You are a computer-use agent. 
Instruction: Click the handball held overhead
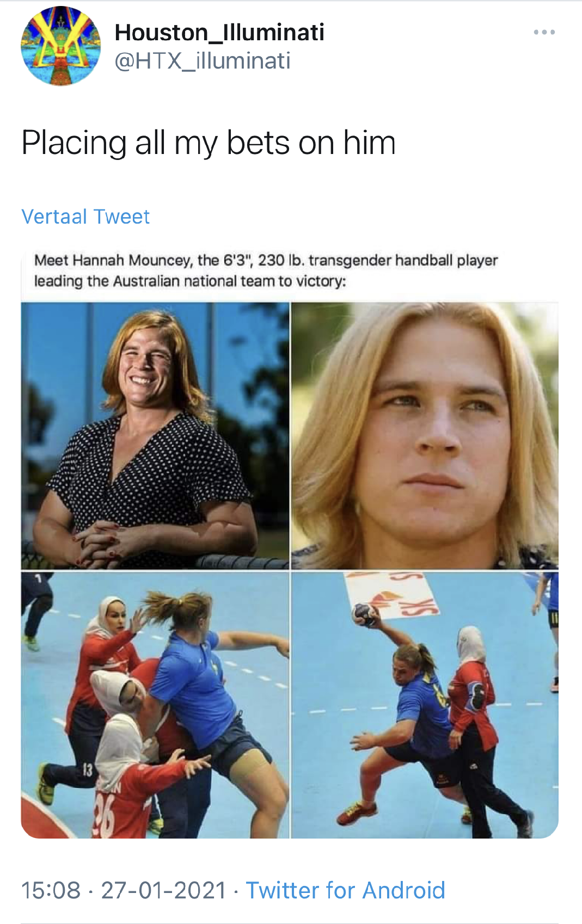[364, 615]
